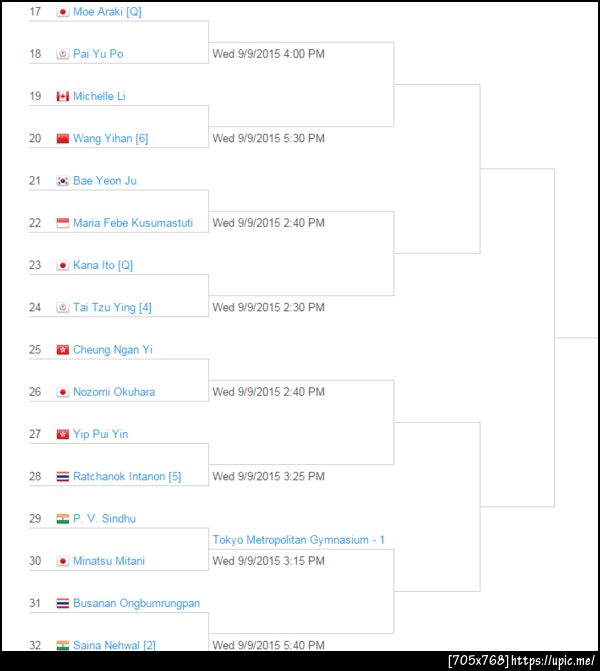Click Chinese Taipei flag beside Tai Tzu Ying
600x671 pixels.
tap(63, 308)
